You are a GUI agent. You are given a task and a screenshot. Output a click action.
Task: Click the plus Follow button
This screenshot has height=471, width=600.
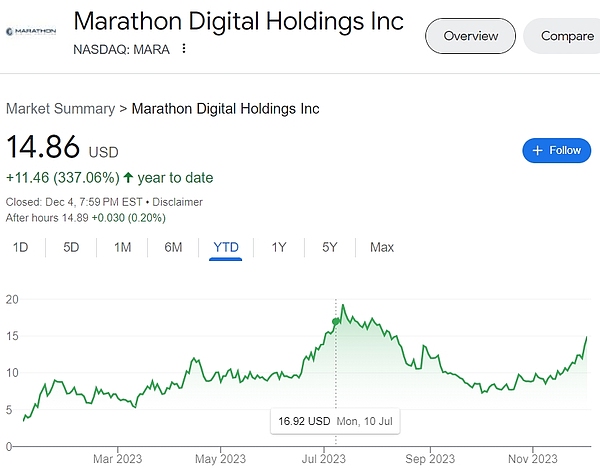point(556,150)
